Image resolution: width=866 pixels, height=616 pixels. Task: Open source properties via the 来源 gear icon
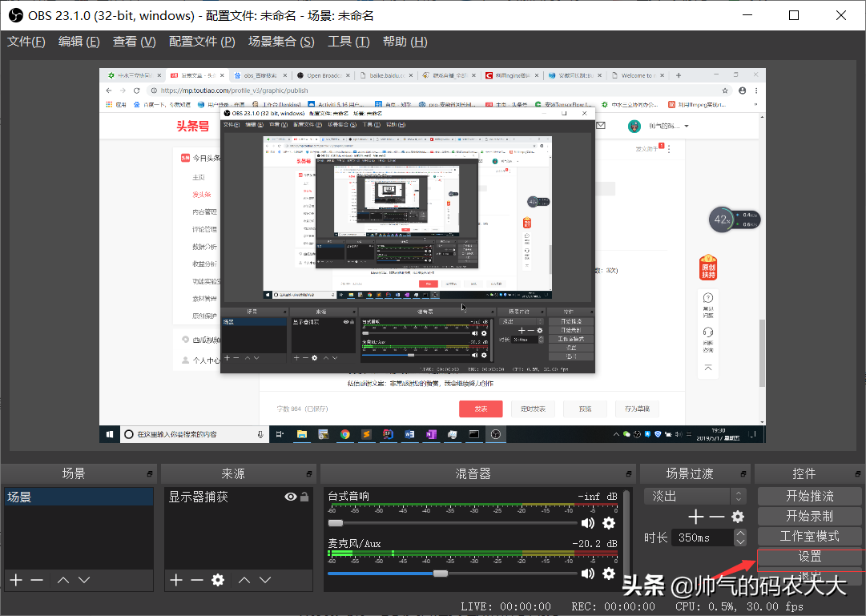[x=218, y=580]
